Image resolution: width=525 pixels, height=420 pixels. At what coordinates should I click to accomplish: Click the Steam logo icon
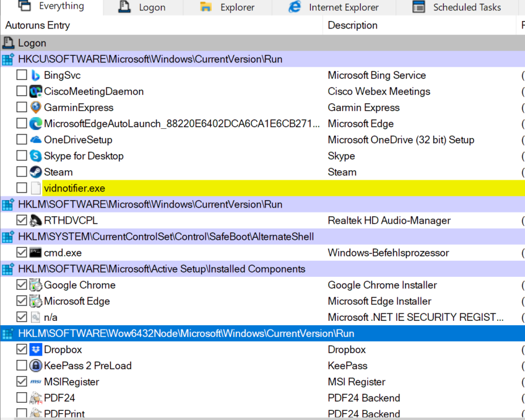click(x=35, y=172)
